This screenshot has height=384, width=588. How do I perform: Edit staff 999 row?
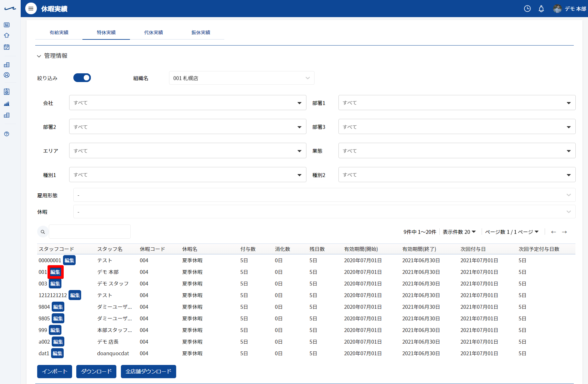pos(55,330)
